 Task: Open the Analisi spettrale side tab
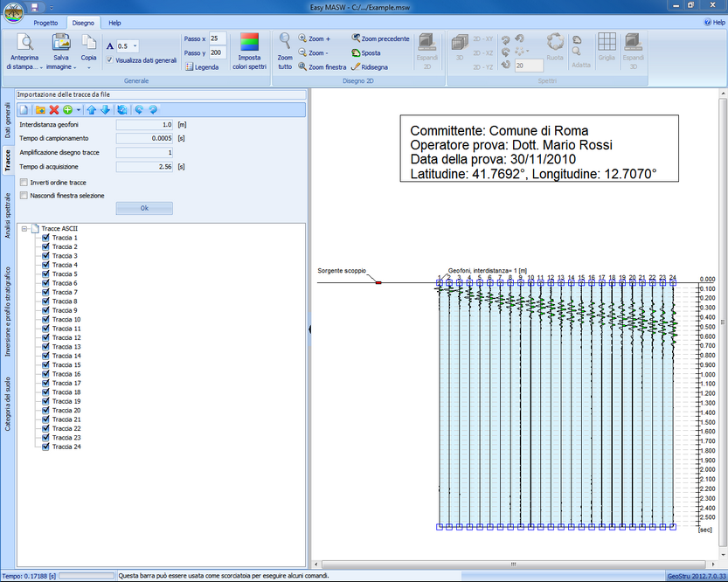(7, 215)
